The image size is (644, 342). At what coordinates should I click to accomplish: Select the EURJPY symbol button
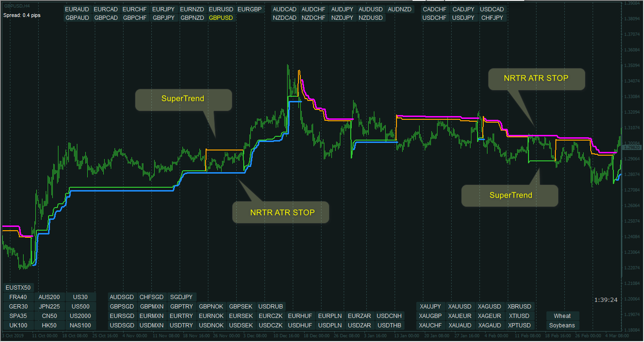click(164, 9)
